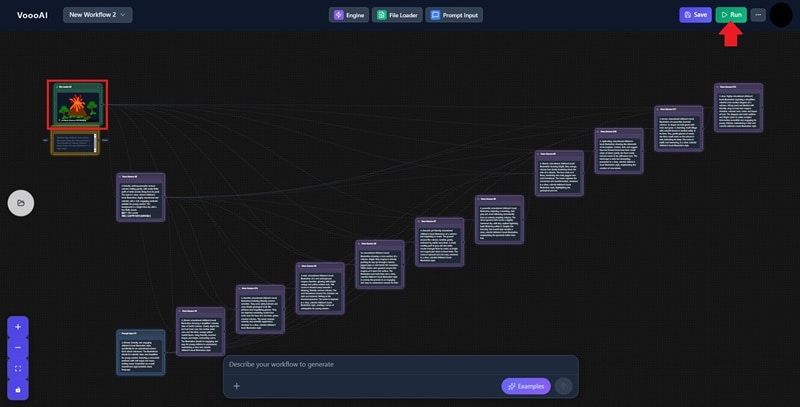The image size is (800, 407).
Task: Show workflow Examples
Action: (x=526, y=387)
